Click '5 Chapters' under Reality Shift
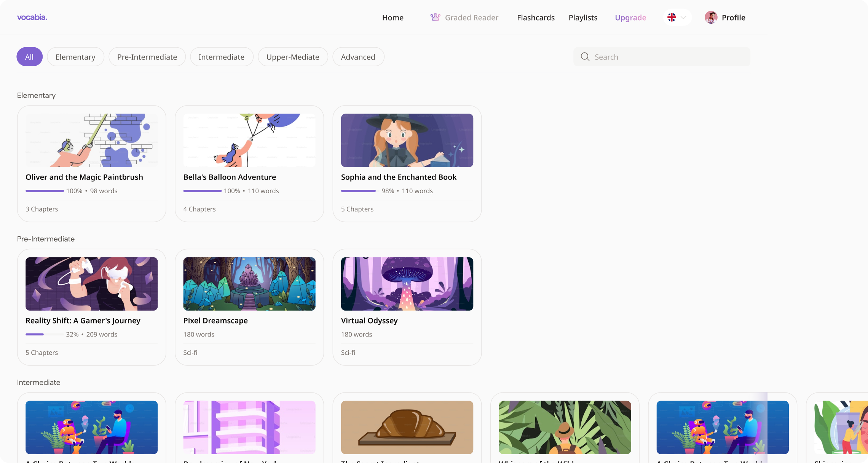 [42, 352]
